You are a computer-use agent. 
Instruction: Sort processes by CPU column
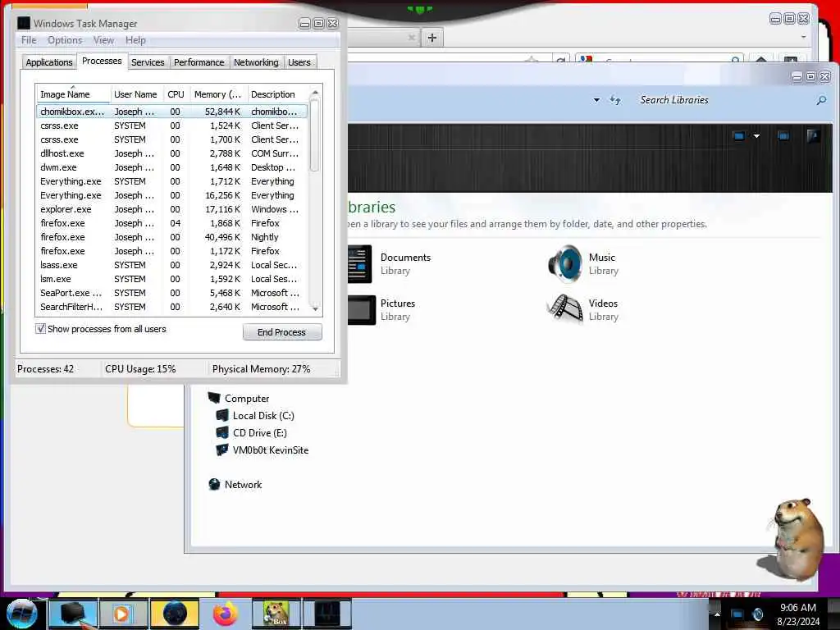[176, 94]
